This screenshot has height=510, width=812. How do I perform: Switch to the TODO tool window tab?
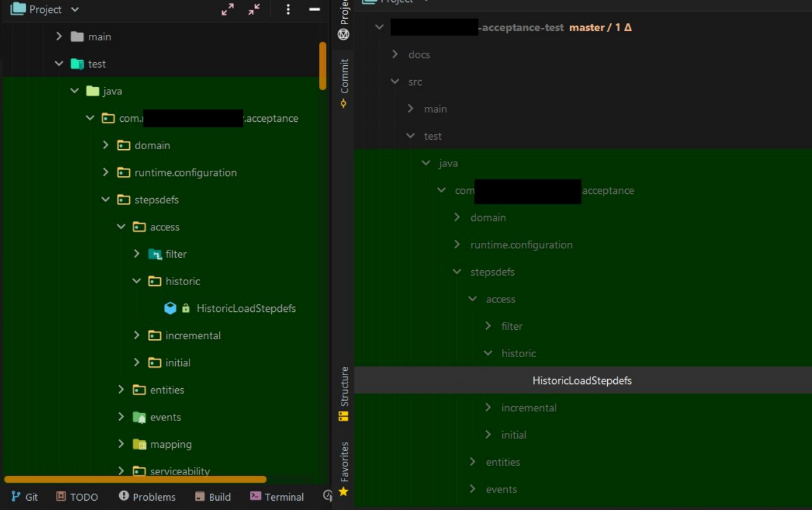click(x=77, y=496)
